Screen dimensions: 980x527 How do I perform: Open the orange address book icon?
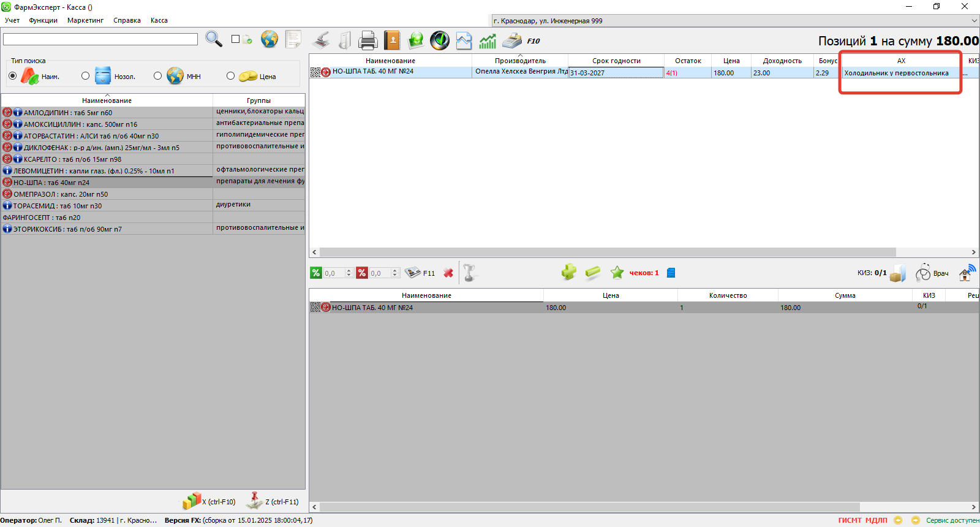[392, 40]
